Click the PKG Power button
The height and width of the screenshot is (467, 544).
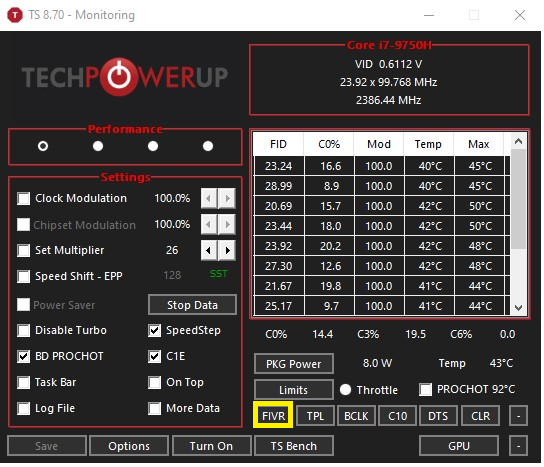(x=294, y=364)
